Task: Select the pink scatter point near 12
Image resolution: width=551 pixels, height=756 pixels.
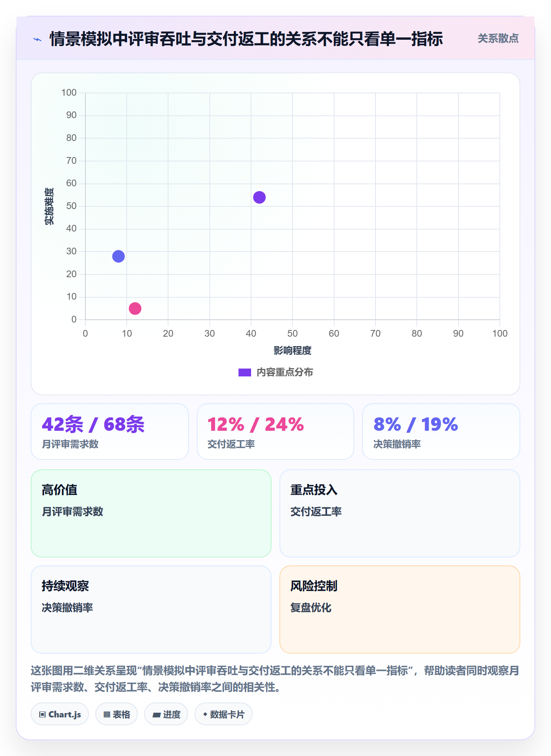Action: click(135, 308)
